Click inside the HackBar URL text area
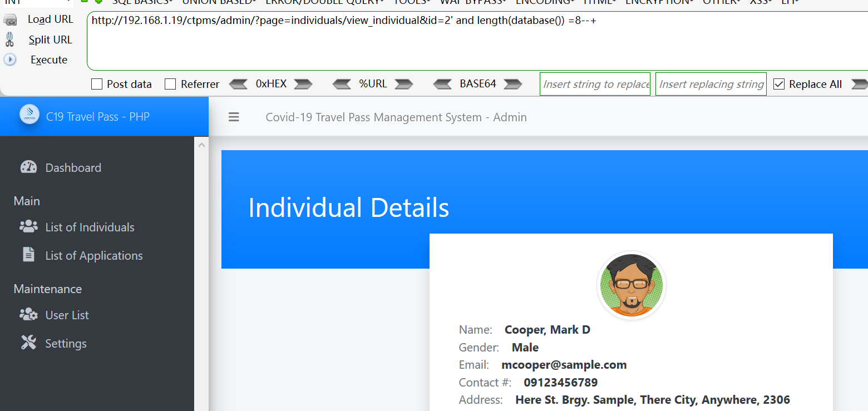This screenshot has width=868, height=411. [x=477, y=41]
